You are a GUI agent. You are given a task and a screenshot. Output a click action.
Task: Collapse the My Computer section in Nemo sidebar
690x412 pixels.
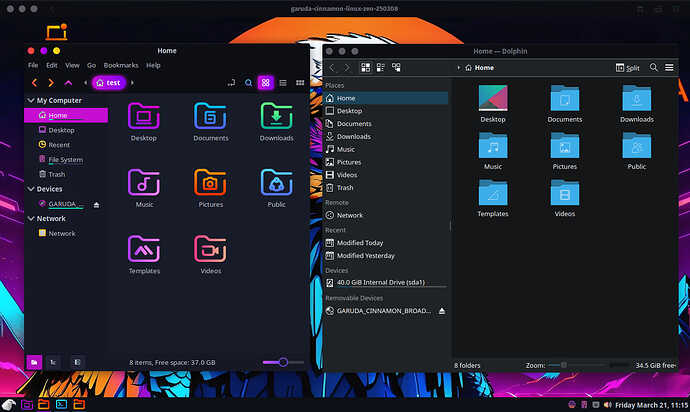pos(31,100)
